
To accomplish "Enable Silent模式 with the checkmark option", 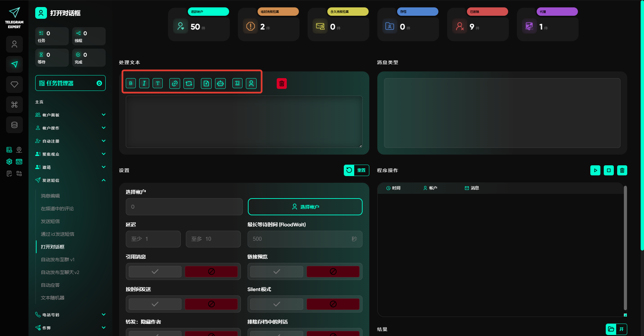I will tap(277, 304).
